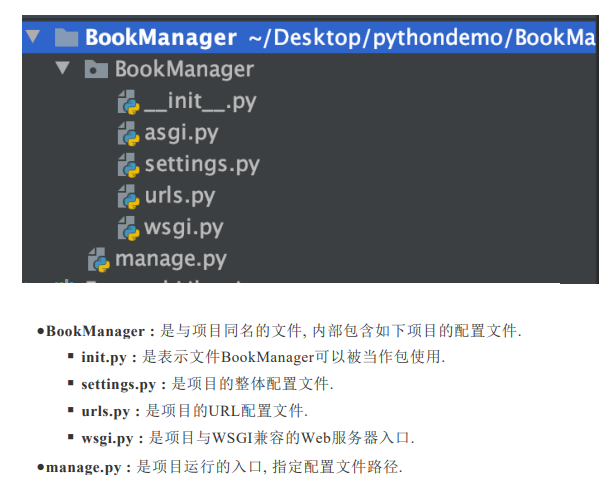Select urls.py in the project tree
The image size is (614, 499).
point(180,196)
